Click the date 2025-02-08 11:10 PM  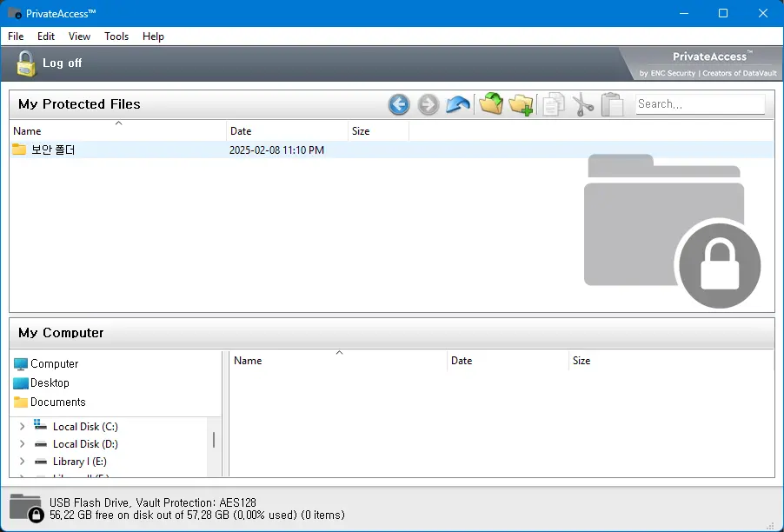click(276, 150)
